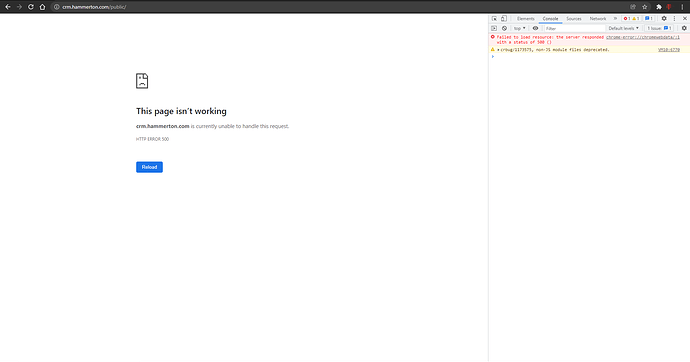The image size is (690, 362).
Task: Select the "This page isn't working" heading
Action: click(181, 111)
